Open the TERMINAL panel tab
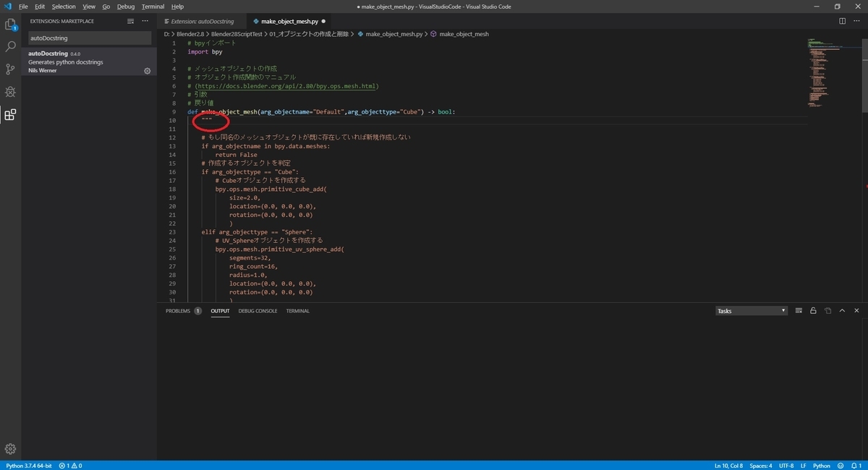The height and width of the screenshot is (470, 868). [297, 311]
